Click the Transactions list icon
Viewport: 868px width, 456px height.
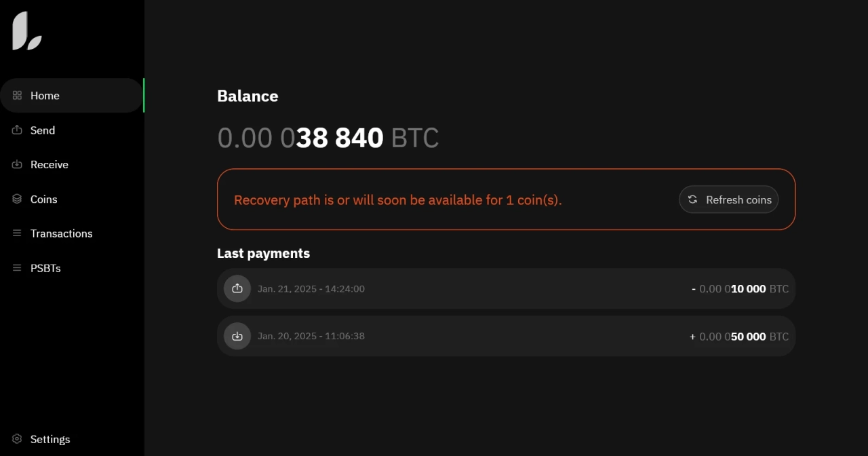(18, 233)
